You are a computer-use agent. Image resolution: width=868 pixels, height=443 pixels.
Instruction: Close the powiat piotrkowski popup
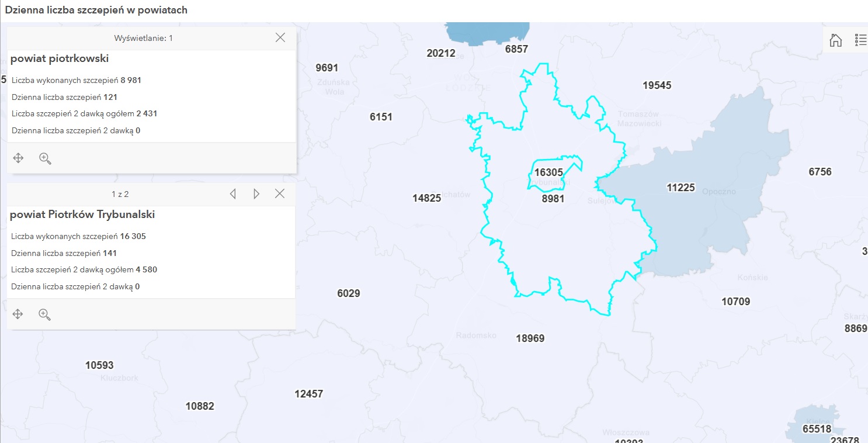(280, 37)
